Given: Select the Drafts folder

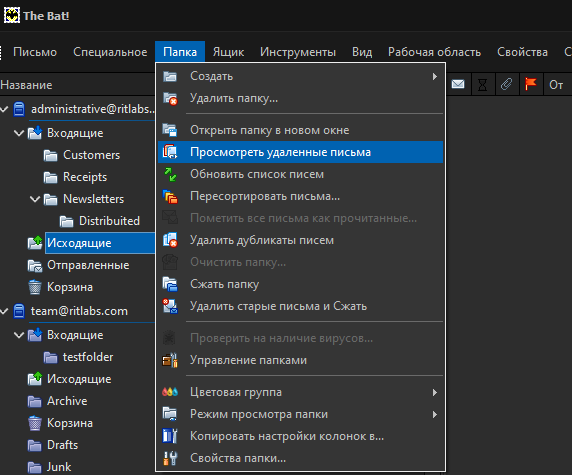Looking at the screenshot, I should (62, 445).
